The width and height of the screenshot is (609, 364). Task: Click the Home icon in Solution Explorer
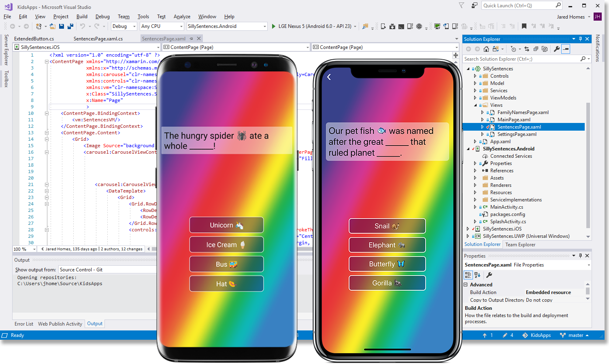(x=486, y=49)
